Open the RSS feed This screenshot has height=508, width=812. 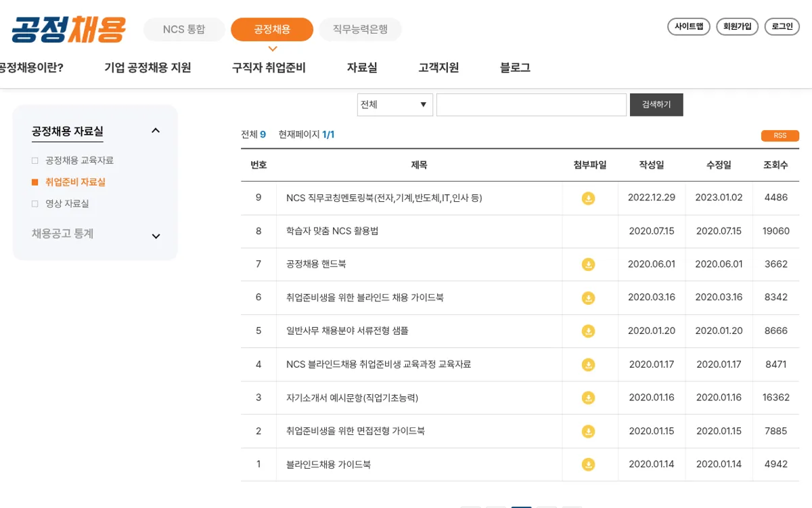[780, 135]
